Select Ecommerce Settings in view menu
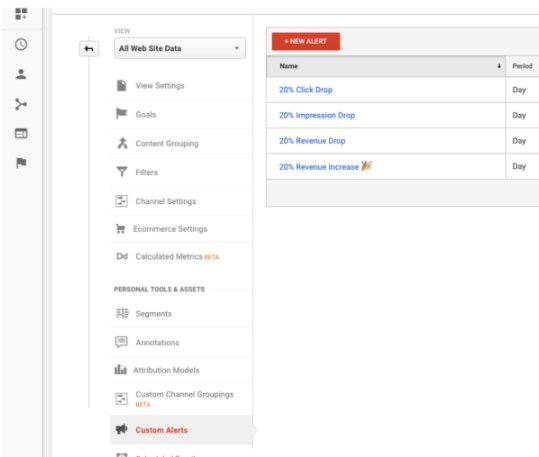This screenshot has height=457, width=539. pos(170,229)
